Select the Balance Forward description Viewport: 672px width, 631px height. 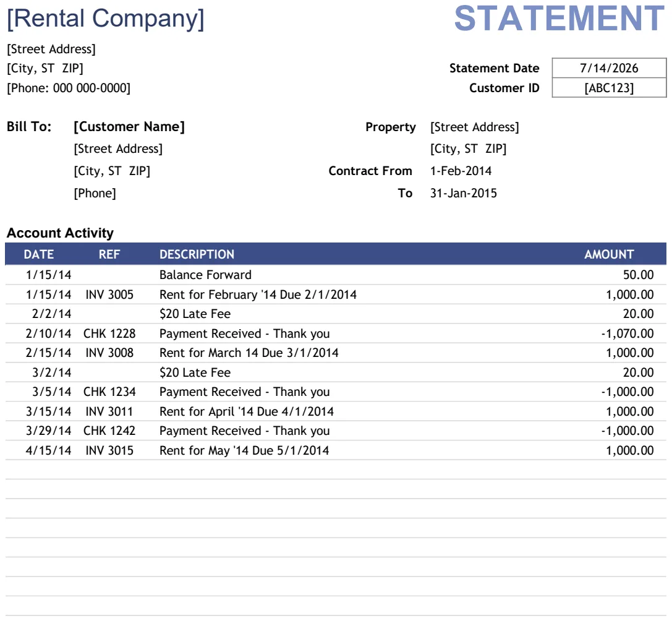click(x=205, y=275)
